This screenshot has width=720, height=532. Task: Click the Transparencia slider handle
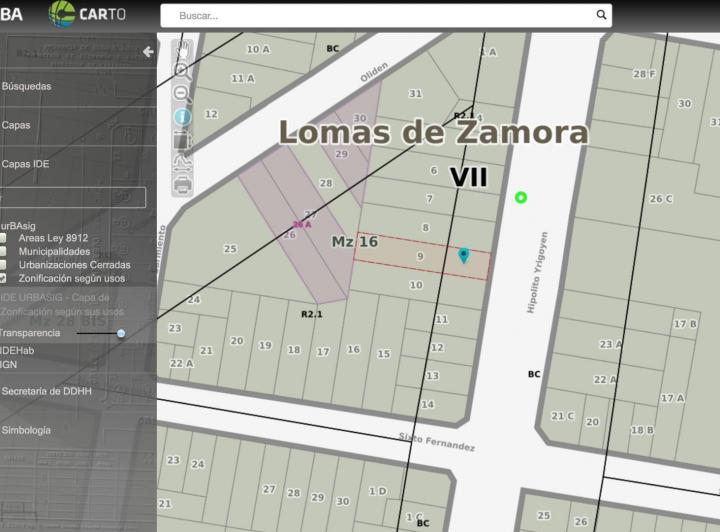point(121,333)
